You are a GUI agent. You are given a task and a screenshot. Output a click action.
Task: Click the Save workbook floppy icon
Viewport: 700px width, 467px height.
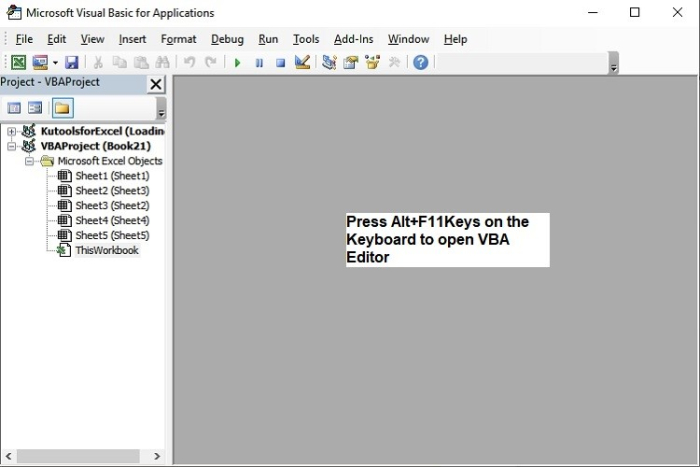71,62
